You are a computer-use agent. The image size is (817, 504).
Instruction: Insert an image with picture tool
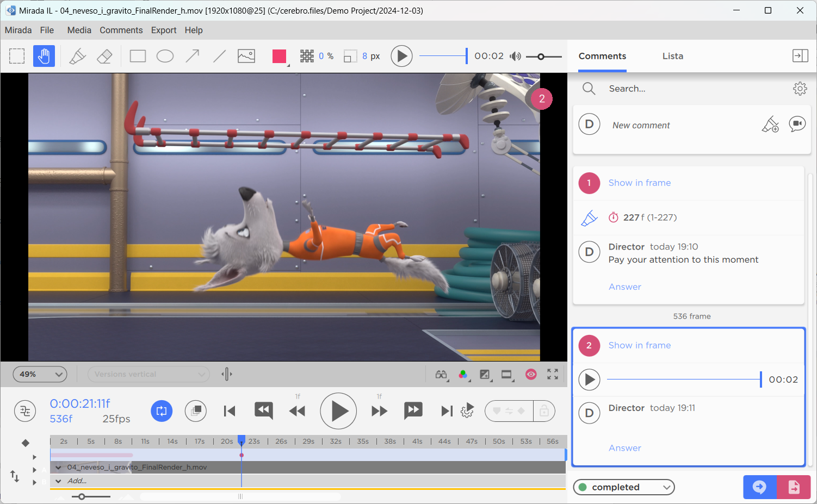[246, 56]
